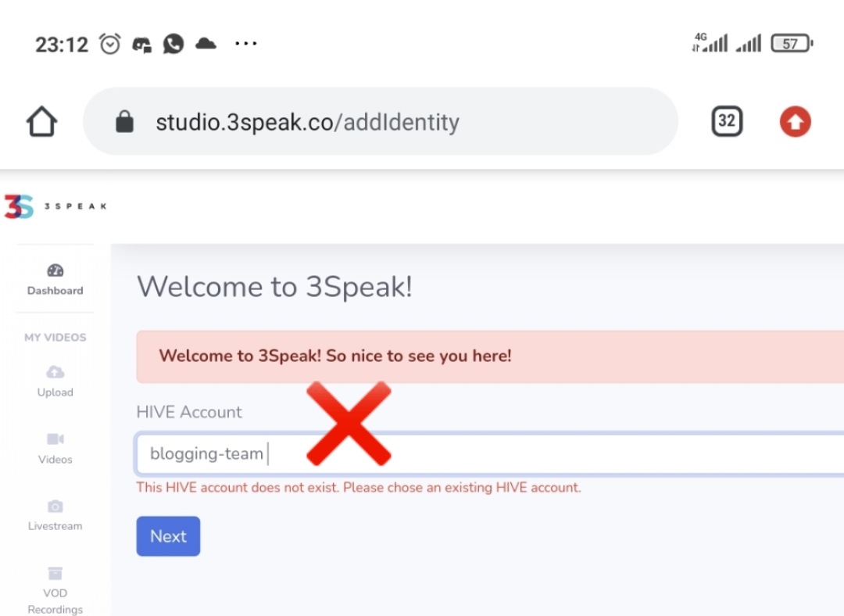This screenshot has height=616, width=844.
Task: Open the 32 tabs switcher
Action: pyautogui.click(x=727, y=121)
